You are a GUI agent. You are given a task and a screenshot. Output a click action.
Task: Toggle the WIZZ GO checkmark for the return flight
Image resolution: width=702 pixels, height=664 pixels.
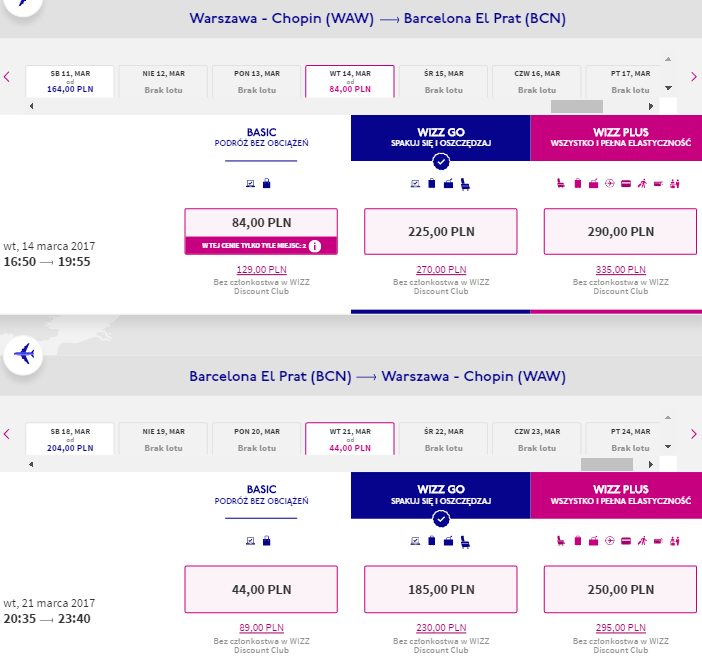tap(441, 519)
